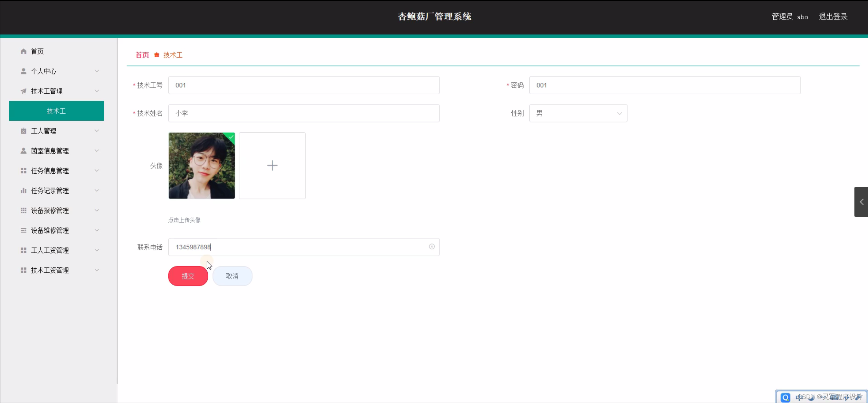This screenshot has width=868, height=403.
Task: Click the 设备报修管理 grid icon
Action: coord(23,210)
